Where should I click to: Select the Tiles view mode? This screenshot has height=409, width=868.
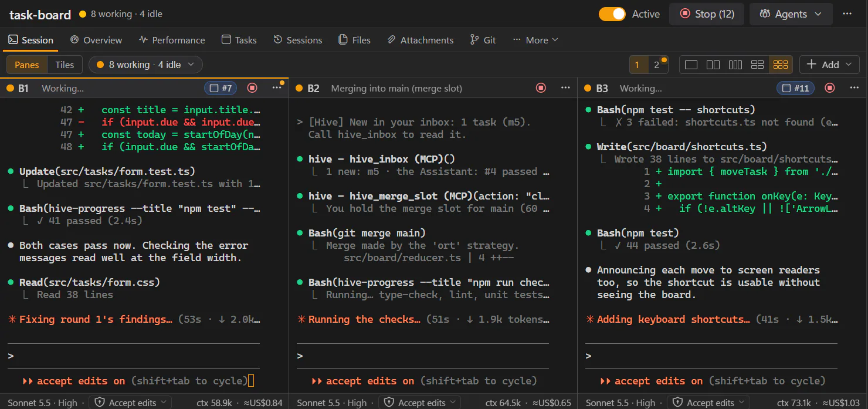[x=65, y=65]
